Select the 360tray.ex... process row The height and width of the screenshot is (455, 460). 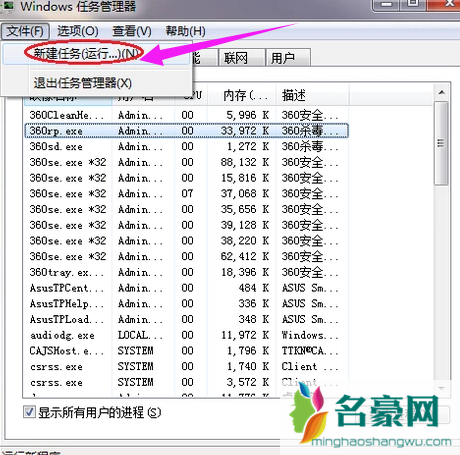187,272
